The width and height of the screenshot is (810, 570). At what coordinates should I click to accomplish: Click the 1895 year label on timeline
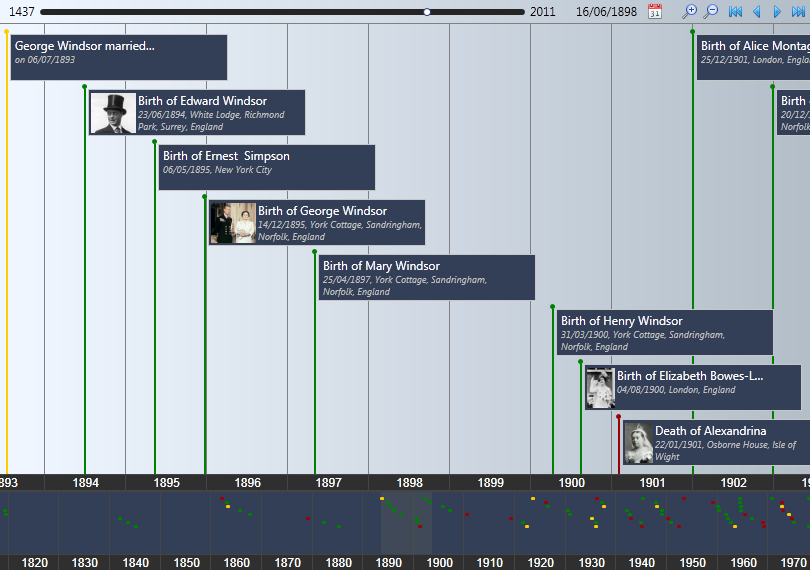(x=166, y=483)
